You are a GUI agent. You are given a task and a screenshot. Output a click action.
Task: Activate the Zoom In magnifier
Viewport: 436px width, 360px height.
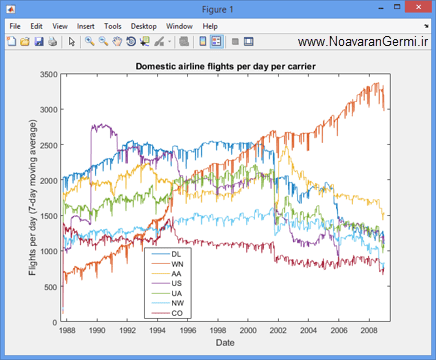click(x=89, y=42)
